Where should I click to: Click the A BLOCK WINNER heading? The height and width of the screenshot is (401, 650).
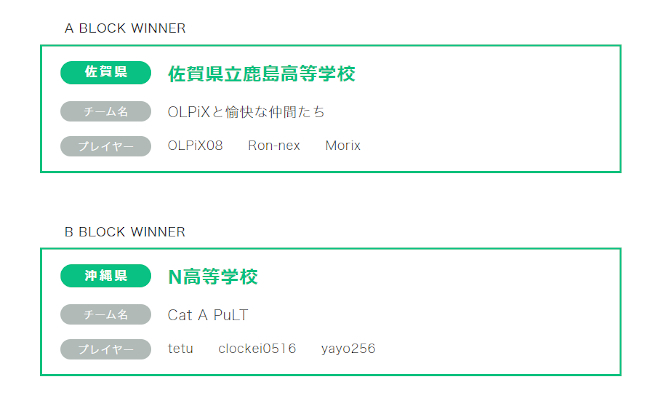click(x=125, y=28)
